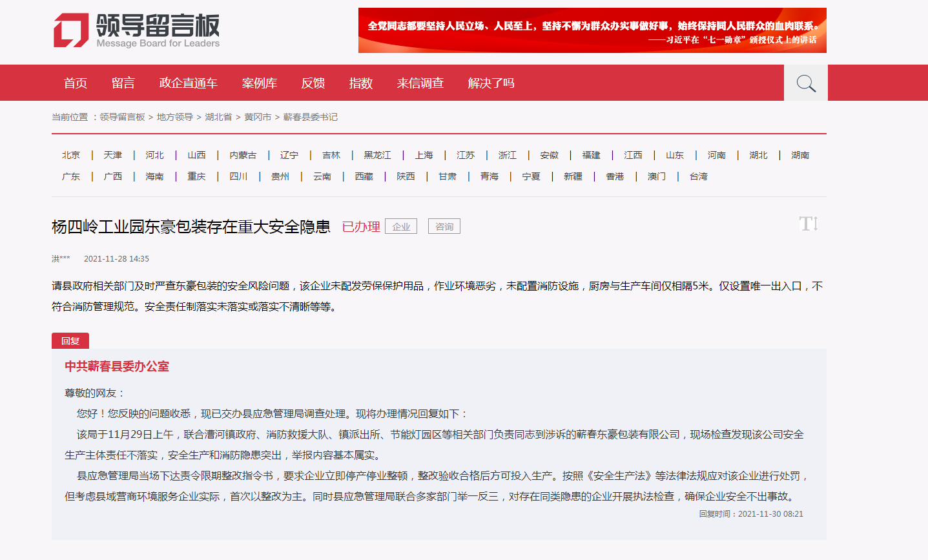Open the 地方领导 breadcrumb link
Screen dimensions: 928x560
175,117
